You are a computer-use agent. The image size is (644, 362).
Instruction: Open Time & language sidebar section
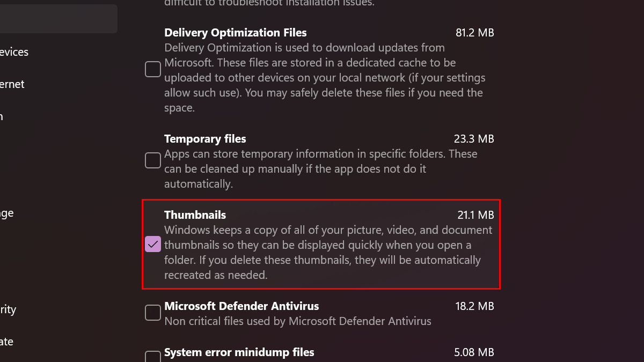pos(6,213)
